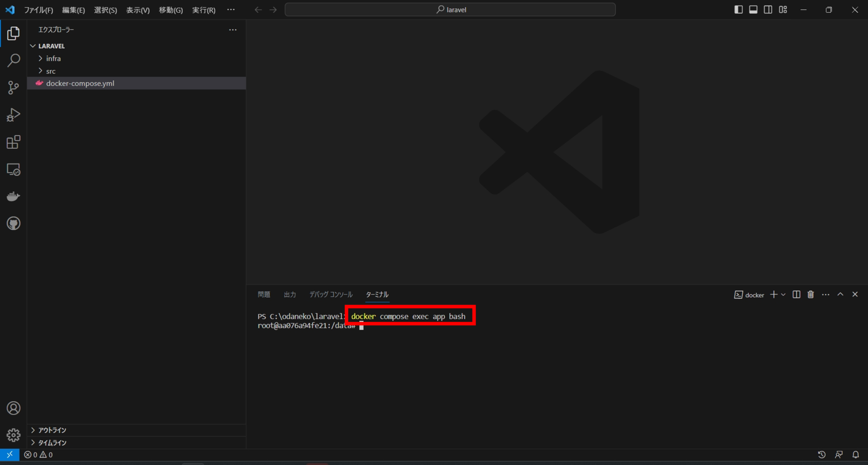Screen dimensions: 868x465
Task: Select the Source Control icon
Action: coord(13,88)
